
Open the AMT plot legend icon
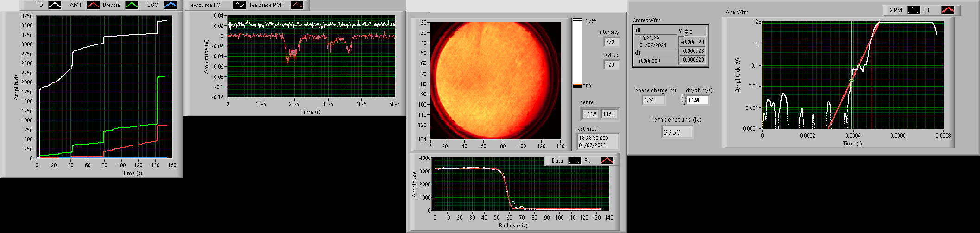pos(93,5)
